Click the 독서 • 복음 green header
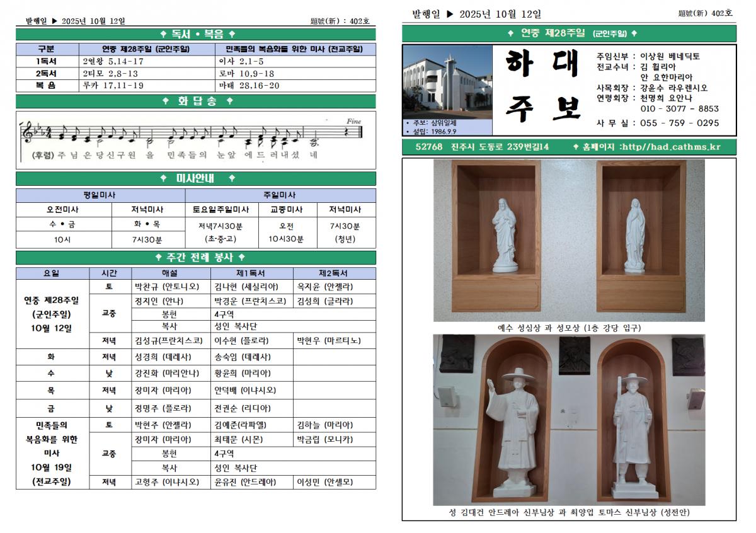The width and height of the screenshot is (756, 533). pyautogui.click(x=196, y=34)
